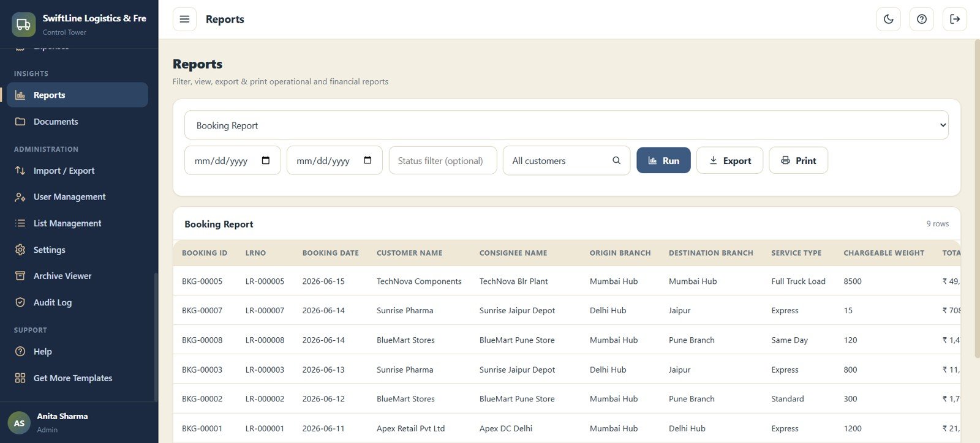Open List Management

click(x=77, y=223)
